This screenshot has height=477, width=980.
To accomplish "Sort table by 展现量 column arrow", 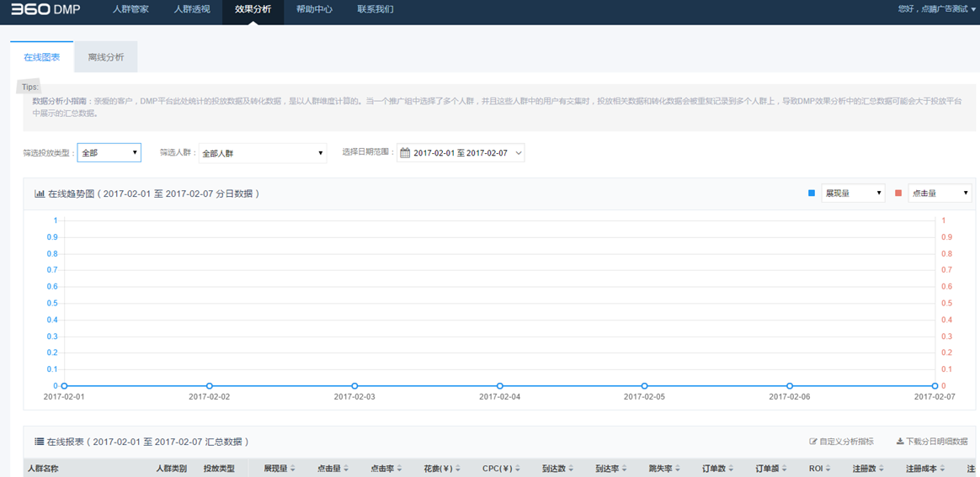I will [x=292, y=469].
